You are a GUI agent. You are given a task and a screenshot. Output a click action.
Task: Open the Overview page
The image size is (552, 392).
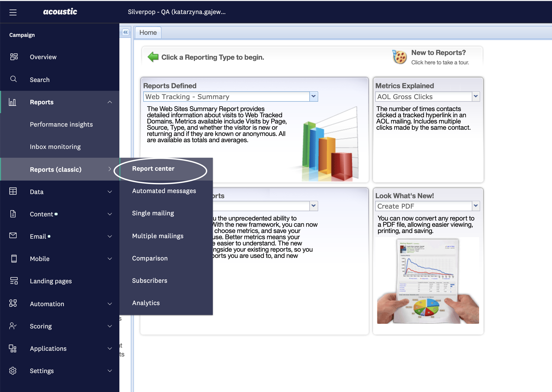pyautogui.click(x=43, y=57)
